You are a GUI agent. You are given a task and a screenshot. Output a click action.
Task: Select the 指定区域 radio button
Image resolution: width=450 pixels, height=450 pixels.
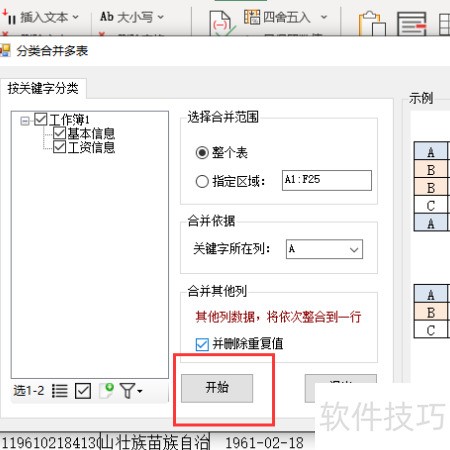(202, 182)
